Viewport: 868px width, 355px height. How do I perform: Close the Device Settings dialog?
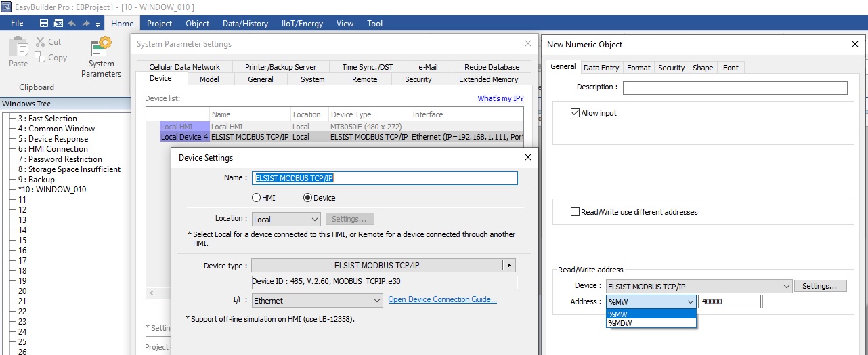tap(528, 157)
